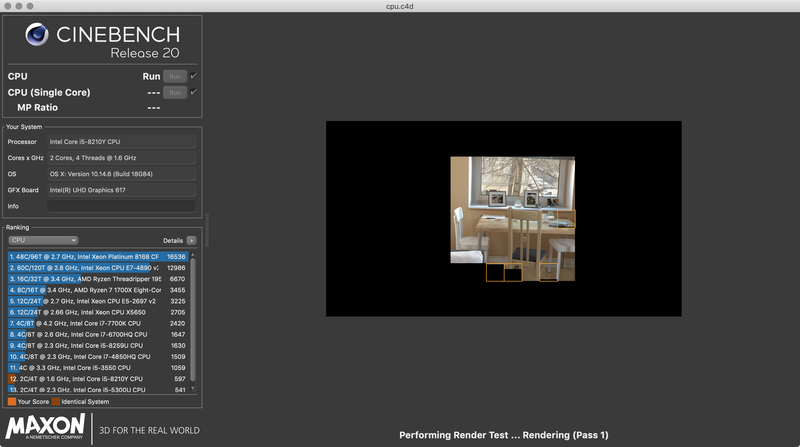
Task: Open the CPU ranking dropdown
Action: (43, 240)
